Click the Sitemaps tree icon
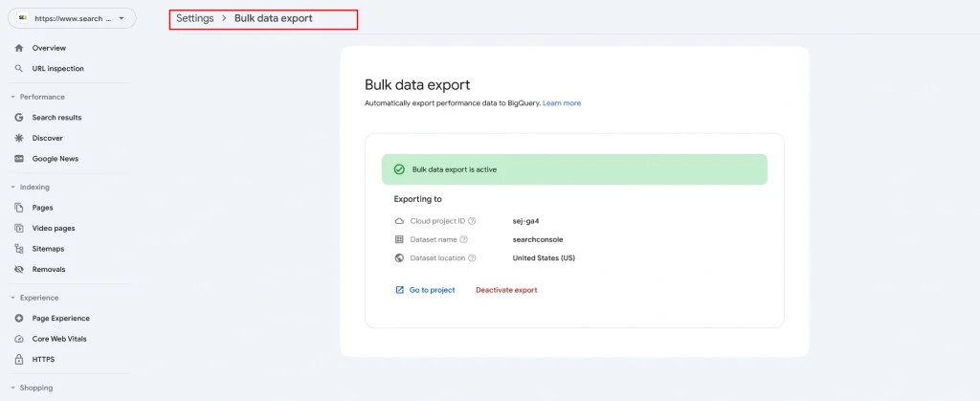This screenshot has width=980, height=401. (19, 249)
